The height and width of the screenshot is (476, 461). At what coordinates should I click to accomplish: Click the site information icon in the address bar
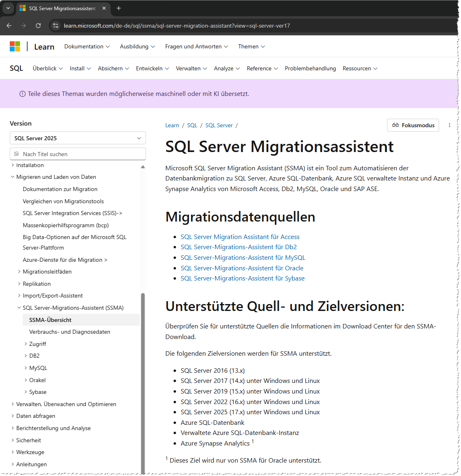click(x=55, y=26)
